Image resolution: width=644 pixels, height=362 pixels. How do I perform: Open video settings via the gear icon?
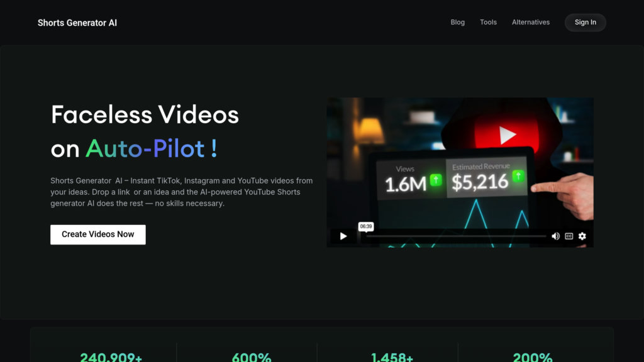582,236
